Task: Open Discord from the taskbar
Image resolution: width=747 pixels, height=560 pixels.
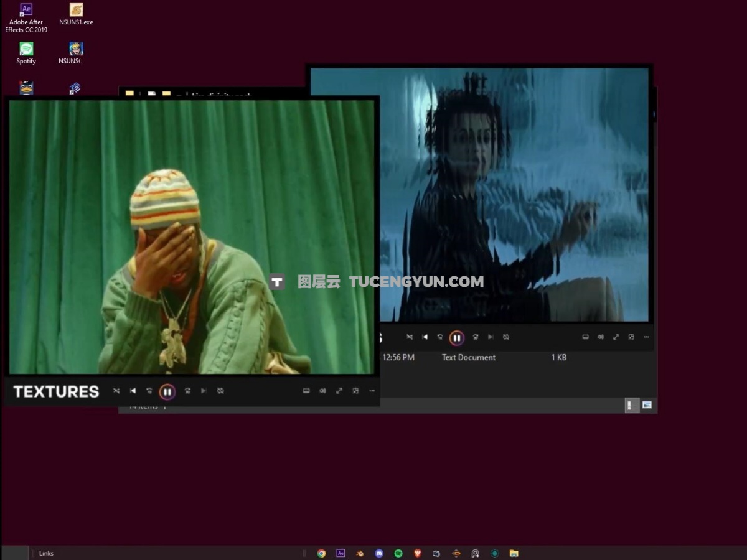Action: (x=379, y=553)
